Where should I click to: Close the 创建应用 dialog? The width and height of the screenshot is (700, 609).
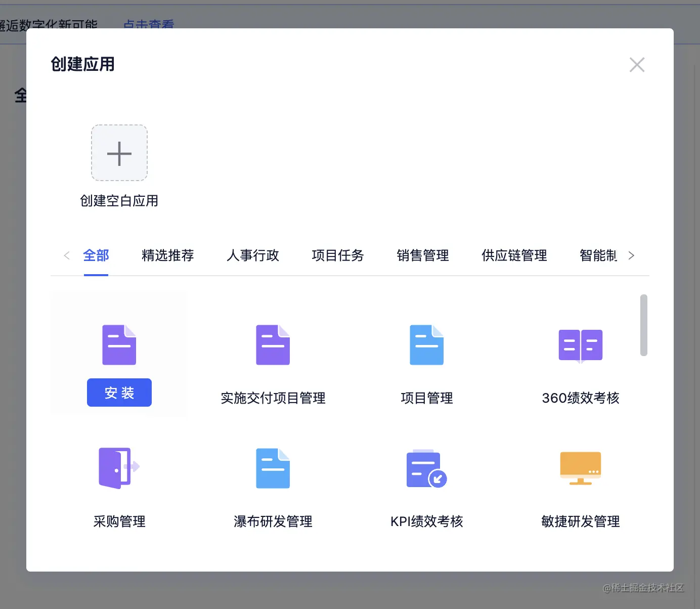tap(637, 64)
